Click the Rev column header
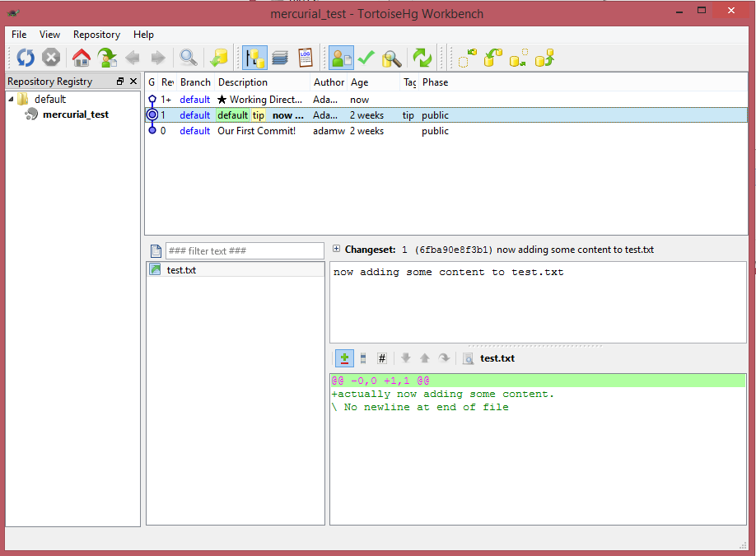 (167, 82)
